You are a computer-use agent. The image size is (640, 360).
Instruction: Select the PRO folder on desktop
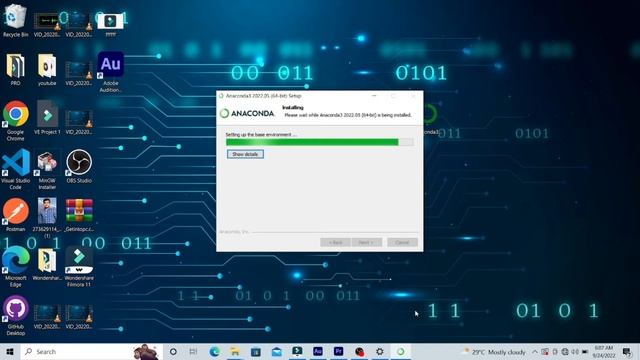pos(16,69)
